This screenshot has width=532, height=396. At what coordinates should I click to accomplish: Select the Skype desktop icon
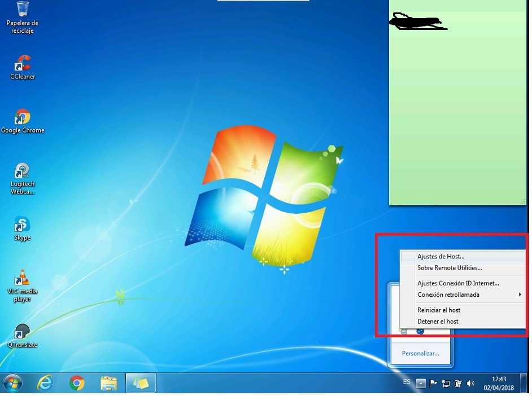pyautogui.click(x=22, y=225)
